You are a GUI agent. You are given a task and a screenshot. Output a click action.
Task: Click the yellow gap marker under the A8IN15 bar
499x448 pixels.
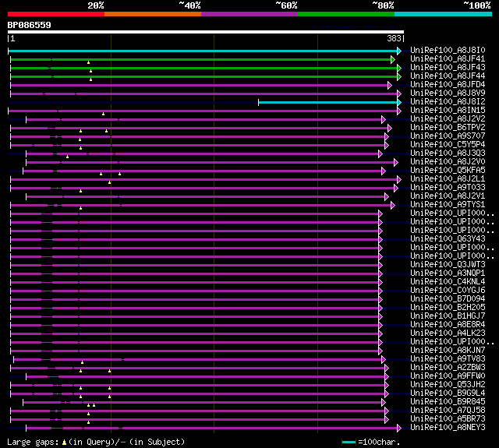click(x=103, y=114)
